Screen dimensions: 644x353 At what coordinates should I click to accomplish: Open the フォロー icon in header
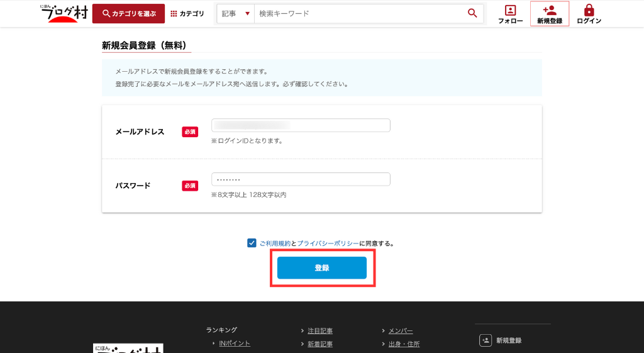[x=511, y=14]
